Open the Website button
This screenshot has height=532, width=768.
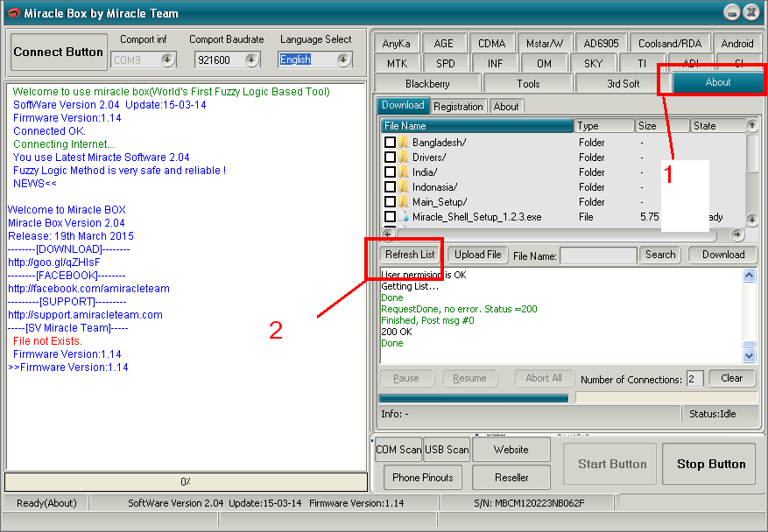[x=511, y=449]
